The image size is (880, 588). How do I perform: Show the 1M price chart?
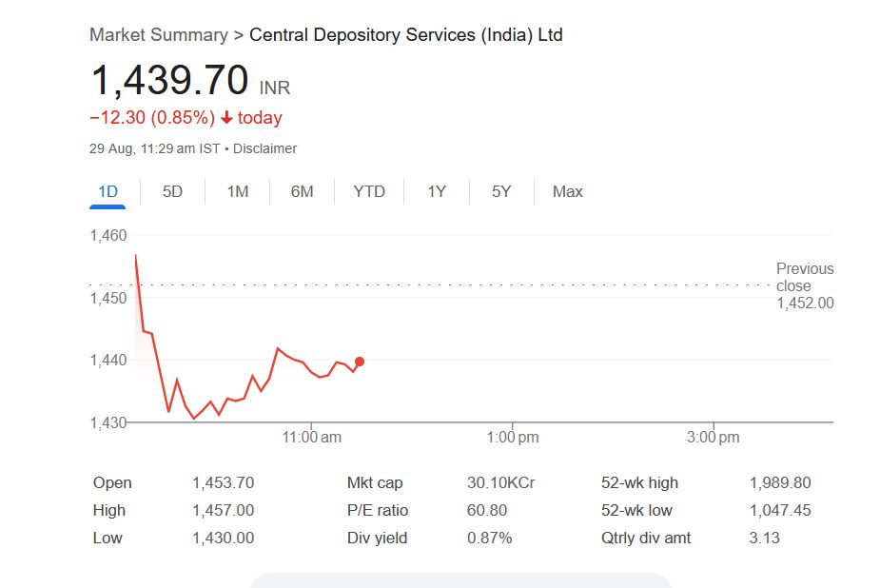[x=238, y=191]
